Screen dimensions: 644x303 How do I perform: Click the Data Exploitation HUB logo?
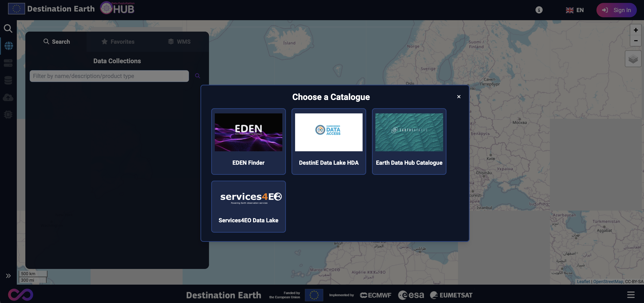click(117, 8)
